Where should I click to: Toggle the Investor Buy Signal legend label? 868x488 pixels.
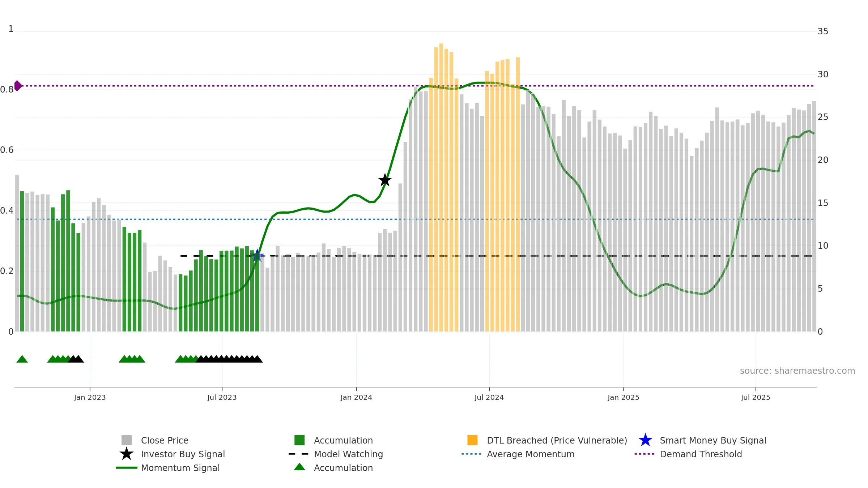point(183,454)
